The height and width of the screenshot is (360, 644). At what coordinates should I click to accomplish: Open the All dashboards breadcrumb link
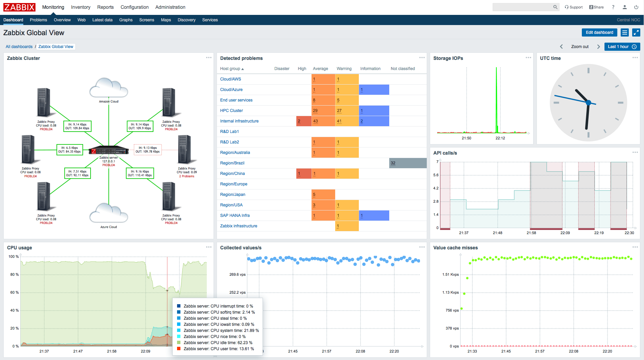(19, 47)
